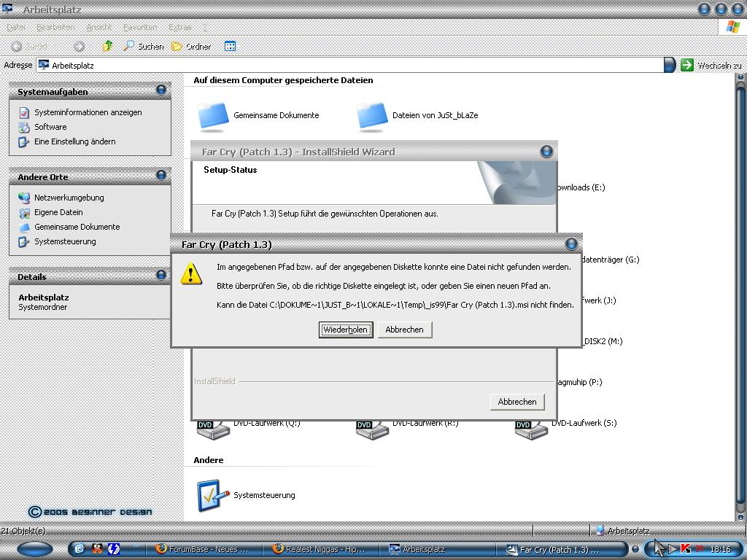Close the Far Cry (Patch 1.3) error dialog
The image size is (747, 560).
[x=571, y=244]
